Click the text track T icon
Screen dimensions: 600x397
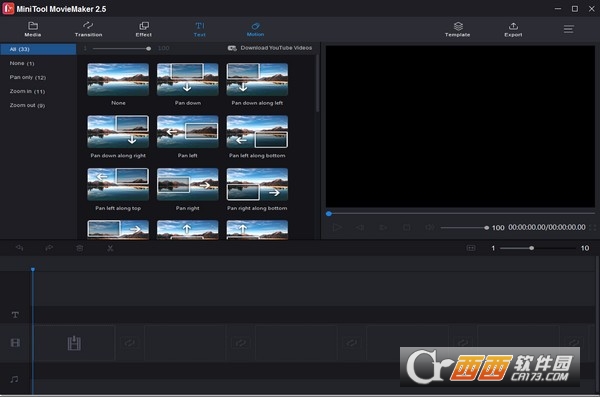pyautogui.click(x=15, y=315)
